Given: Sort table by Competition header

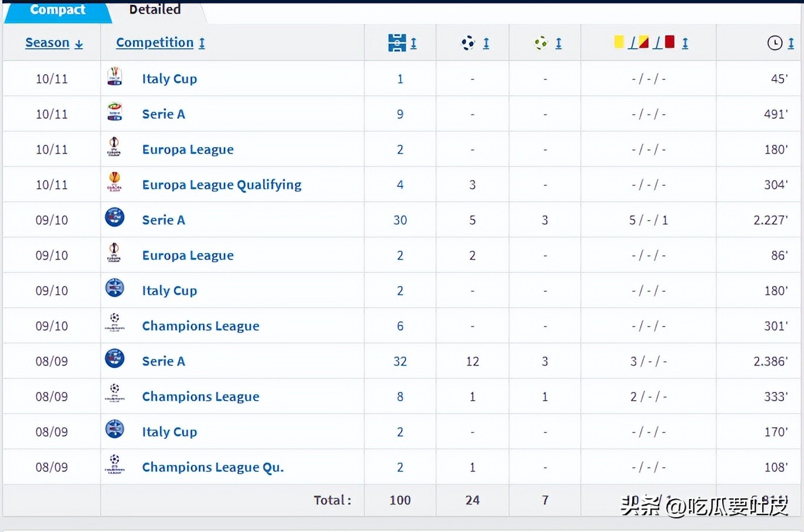Looking at the screenshot, I should pyautogui.click(x=160, y=43).
